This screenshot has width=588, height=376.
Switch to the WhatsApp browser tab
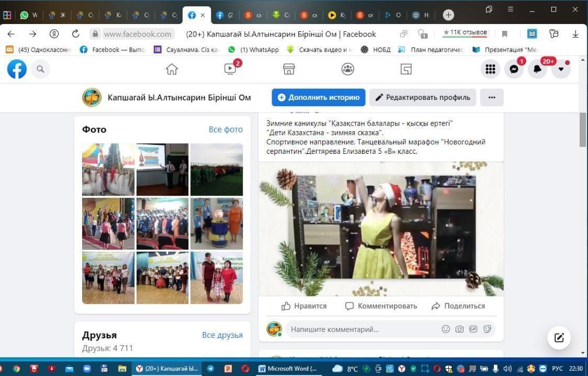[28, 15]
